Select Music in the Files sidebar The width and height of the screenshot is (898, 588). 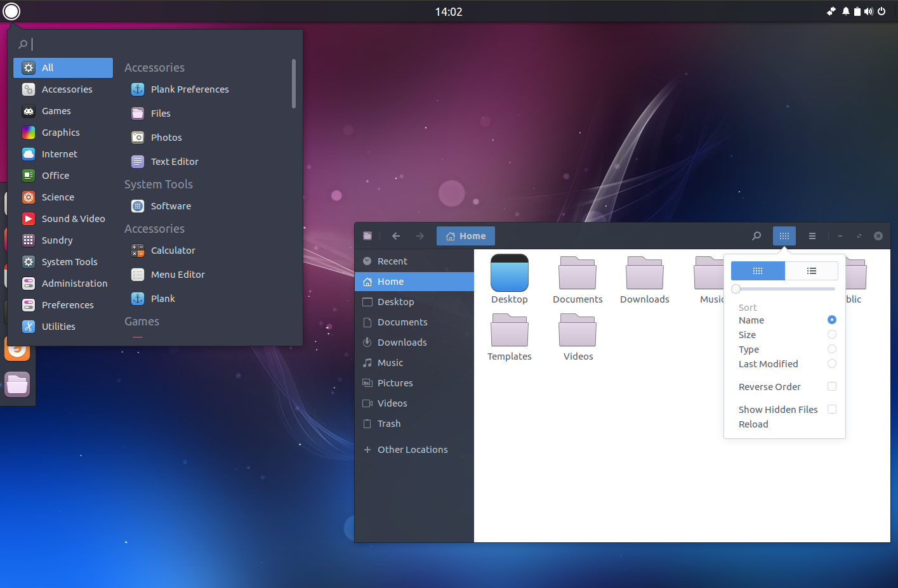414,363
